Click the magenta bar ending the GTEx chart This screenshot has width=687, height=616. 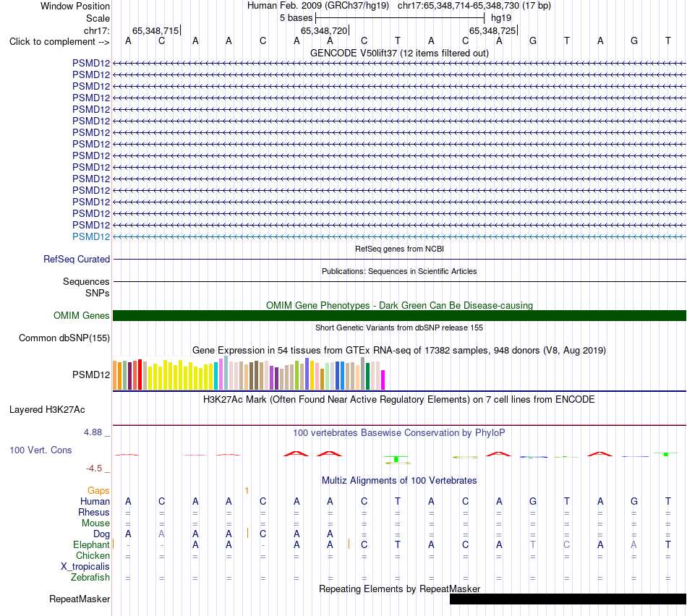(383, 380)
